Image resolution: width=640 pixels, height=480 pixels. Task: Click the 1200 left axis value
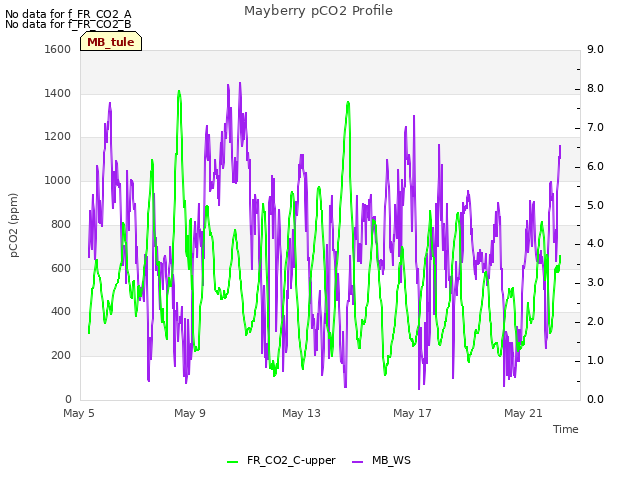pyautogui.click(x=58, y=136)
